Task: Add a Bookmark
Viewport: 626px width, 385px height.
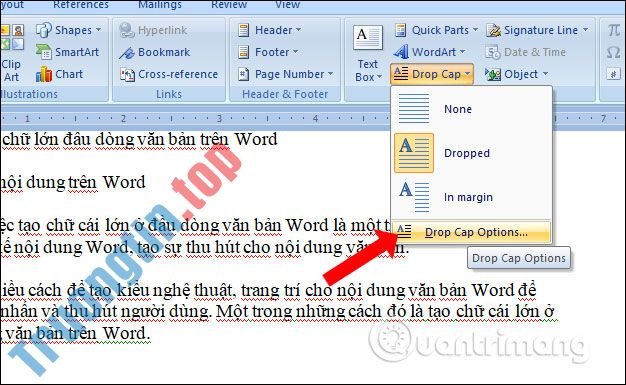Action: (x=155, y=52)
